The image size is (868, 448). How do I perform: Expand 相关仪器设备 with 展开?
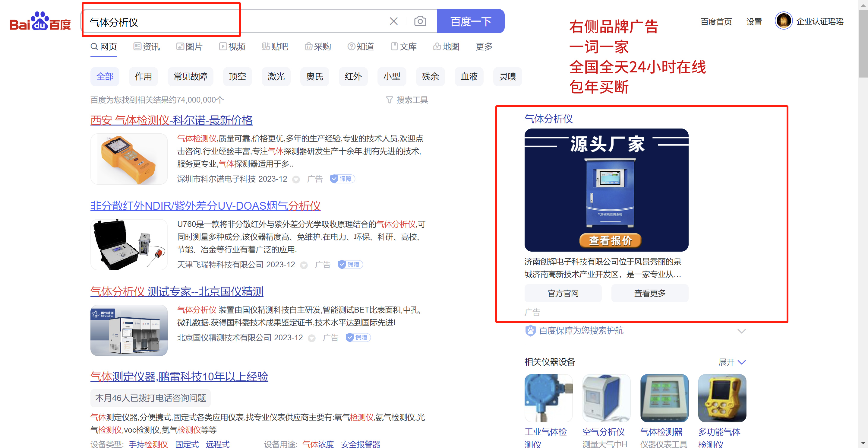click(x=732, y=362)
